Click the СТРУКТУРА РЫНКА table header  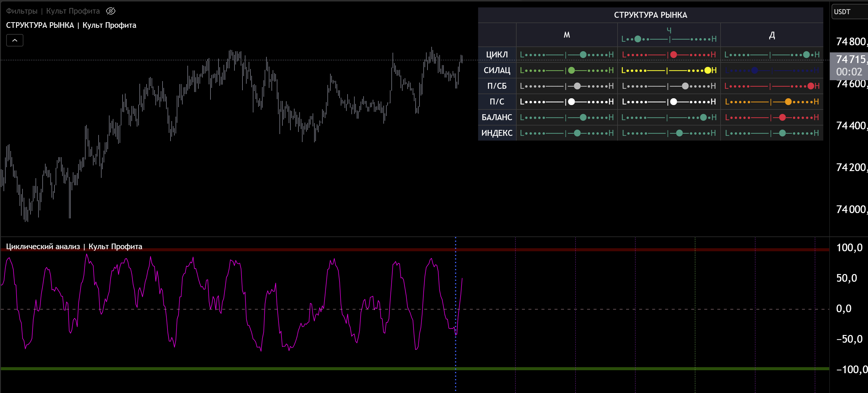[650, 15]
